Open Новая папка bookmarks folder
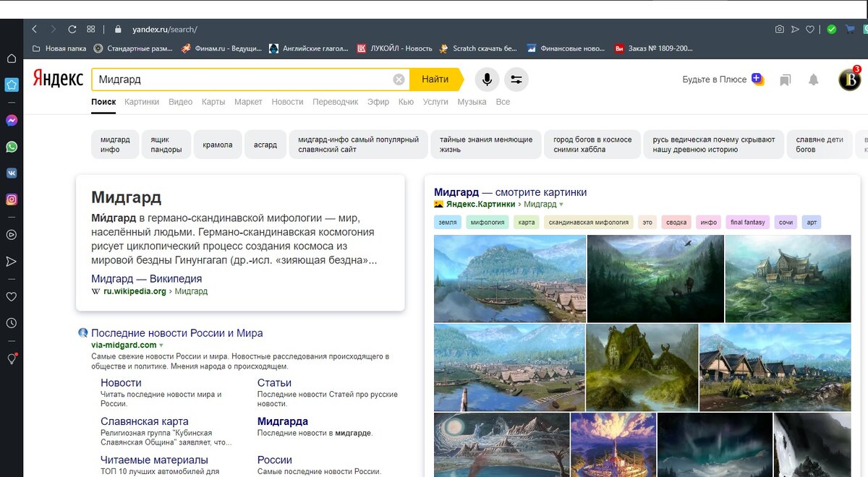Screen dimensions: 868x477 59,48
